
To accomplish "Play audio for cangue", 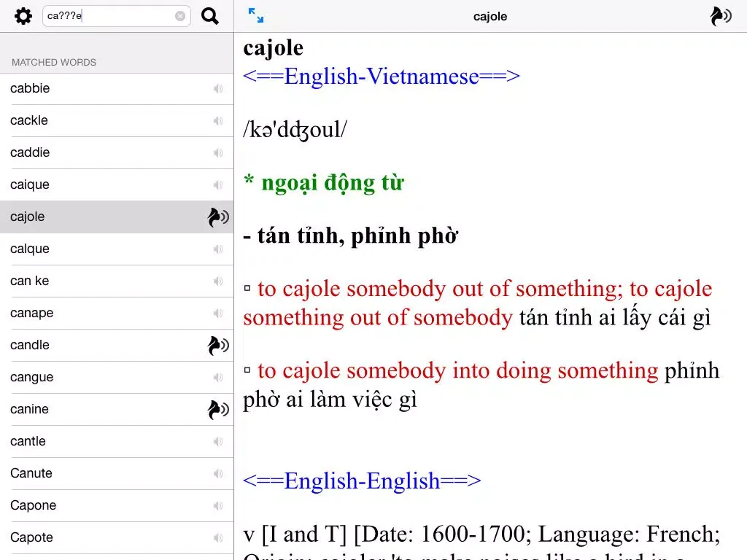I will tap(217, 378).
